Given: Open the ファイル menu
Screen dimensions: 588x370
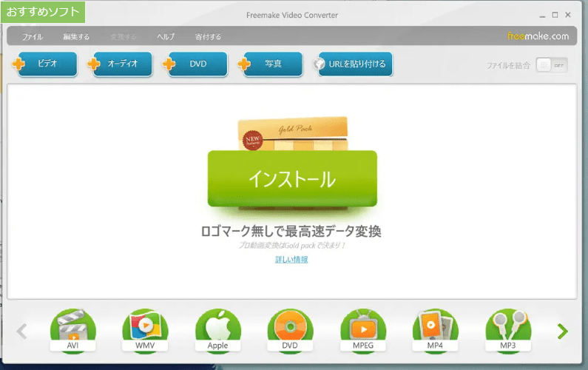Looking at the screenshot, I should (x=33, y=37).
